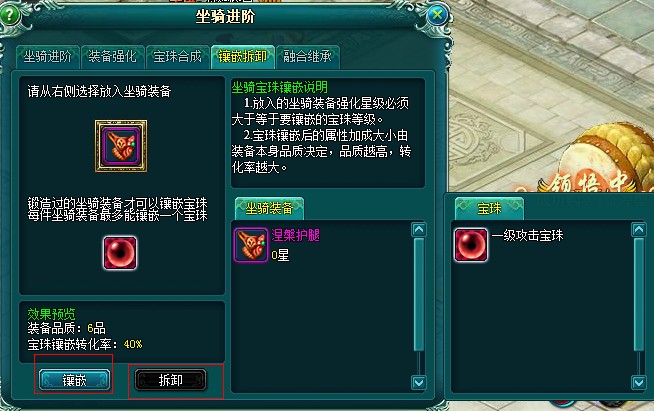Open the 装备强化 tab
Image resolution: width=654 pixels, height=411 pixels.
point(113,57)
